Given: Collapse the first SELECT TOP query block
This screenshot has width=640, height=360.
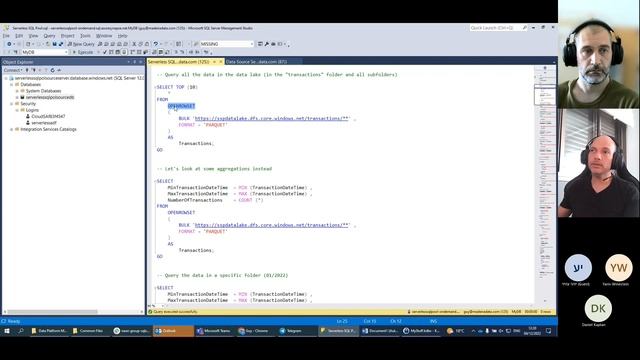Looking at the screenshot, I should pos(155,87).
